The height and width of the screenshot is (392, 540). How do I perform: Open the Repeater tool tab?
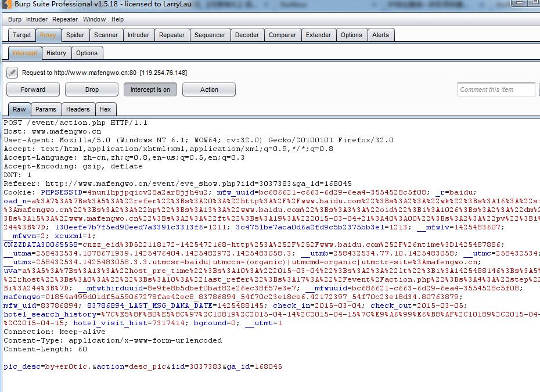[x=172, y=35]
